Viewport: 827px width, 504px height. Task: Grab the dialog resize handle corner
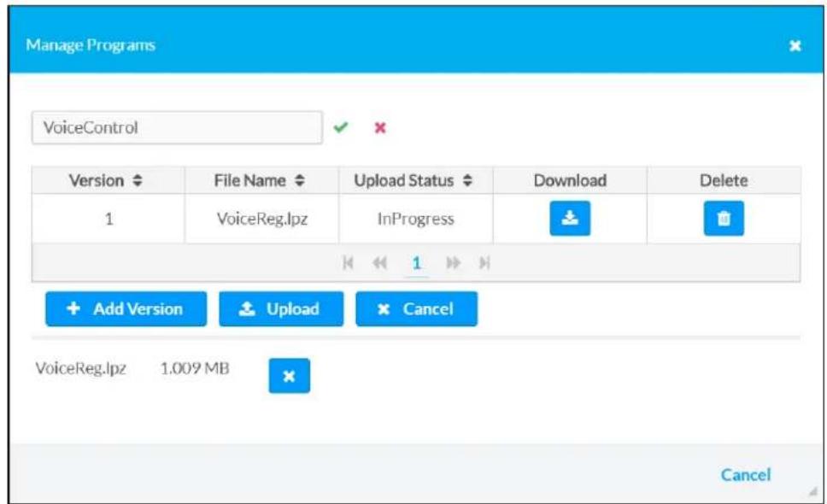pos(812,492)
